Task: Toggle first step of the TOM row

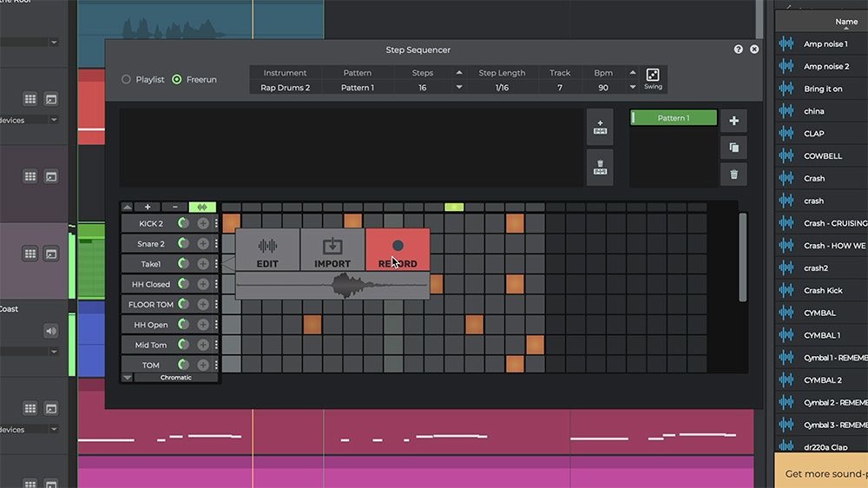Action: (232, 365)
